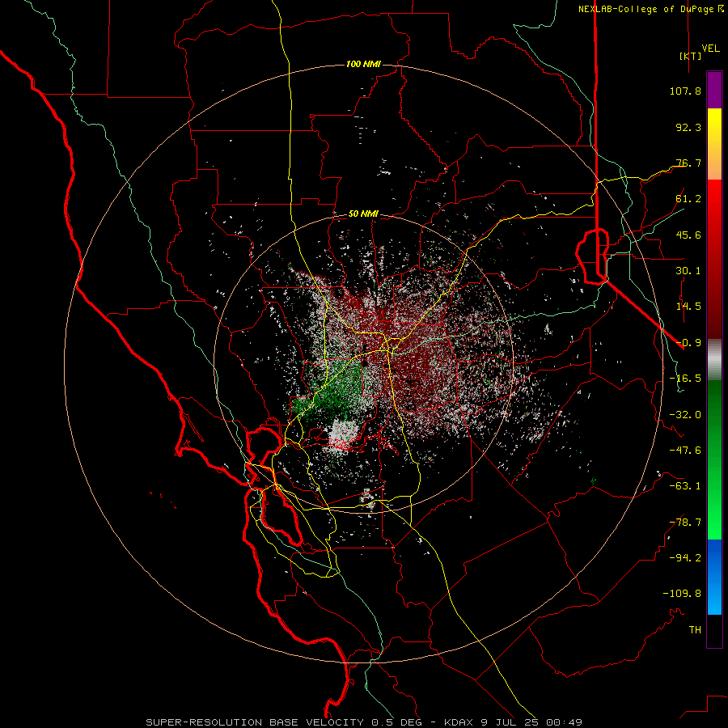
Task: Click the 92.3 velocity scale value
Action: point(688,127)
